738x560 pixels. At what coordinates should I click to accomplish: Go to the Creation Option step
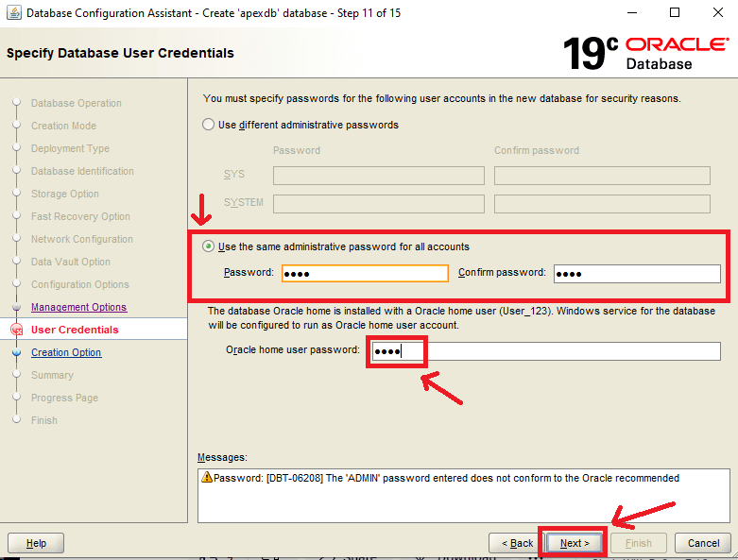[66, 353]
